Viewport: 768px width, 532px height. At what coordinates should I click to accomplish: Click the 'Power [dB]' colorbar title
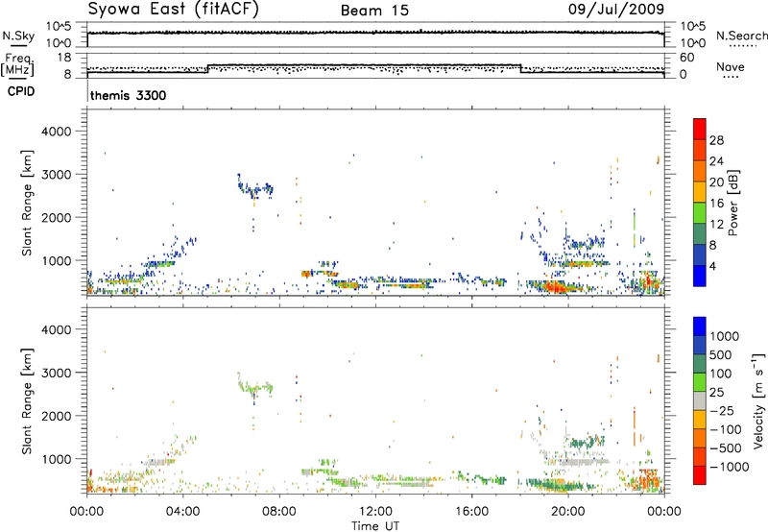(x=732, y=203)
